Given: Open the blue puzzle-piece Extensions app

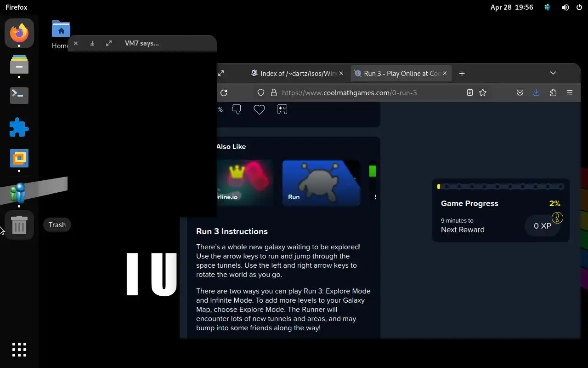Looking at the screenshot, I should point(19,127).
